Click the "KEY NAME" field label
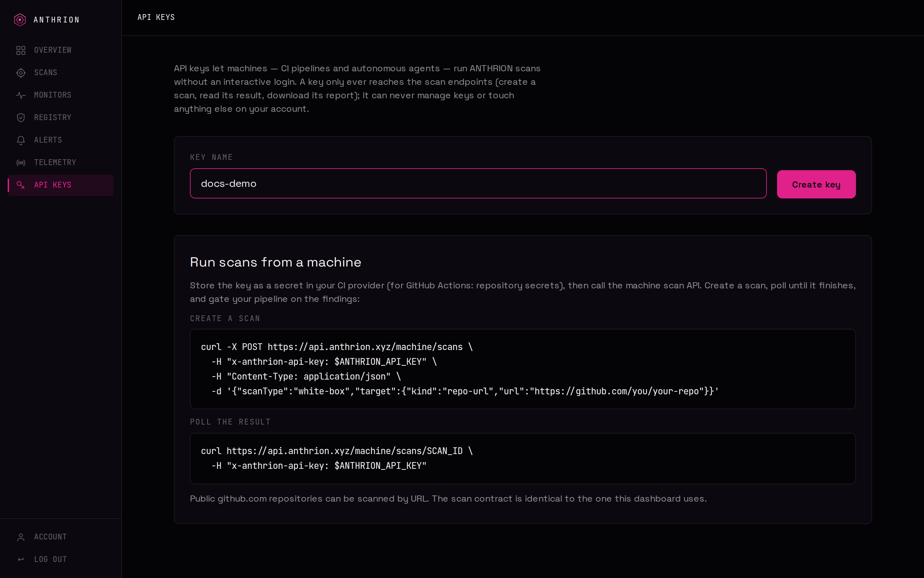Image resolution: width=924 pixels, height=578 pixels. pyautogui.click(x=211, y=157)
